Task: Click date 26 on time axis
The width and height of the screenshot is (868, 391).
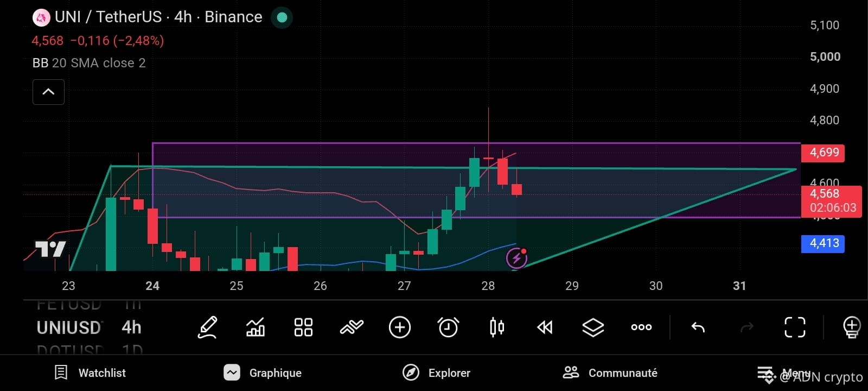Action: [x=320, y=286]
